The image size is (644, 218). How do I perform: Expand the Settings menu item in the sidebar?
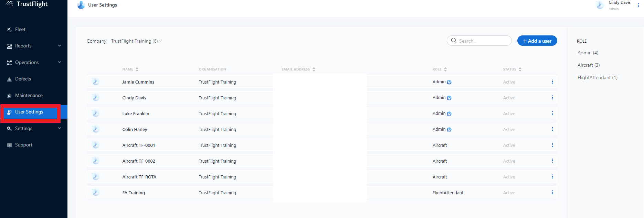(x=60, y=128)
